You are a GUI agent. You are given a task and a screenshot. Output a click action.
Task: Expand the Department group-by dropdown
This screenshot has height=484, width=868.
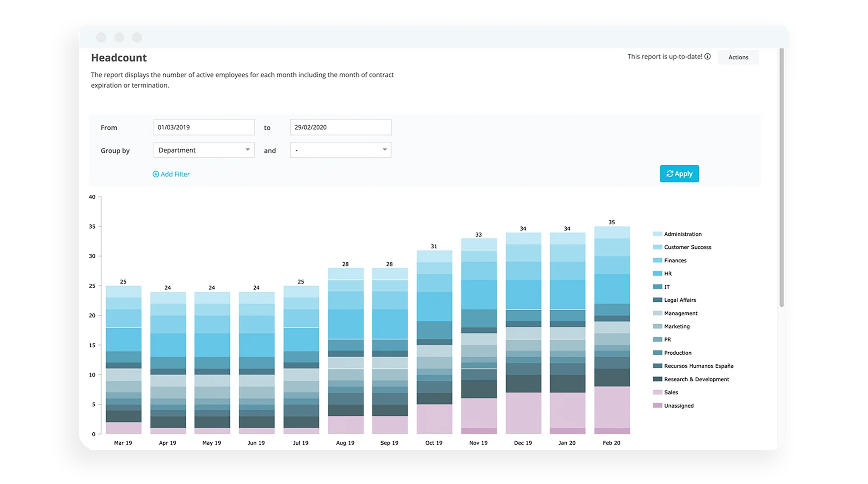pos(204,150)
